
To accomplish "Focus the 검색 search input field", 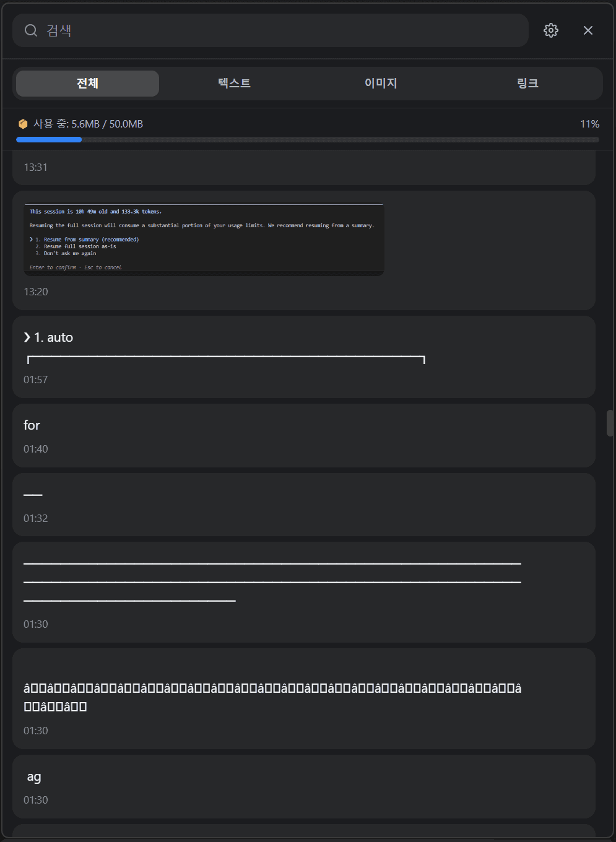I will tap(271, 30).
